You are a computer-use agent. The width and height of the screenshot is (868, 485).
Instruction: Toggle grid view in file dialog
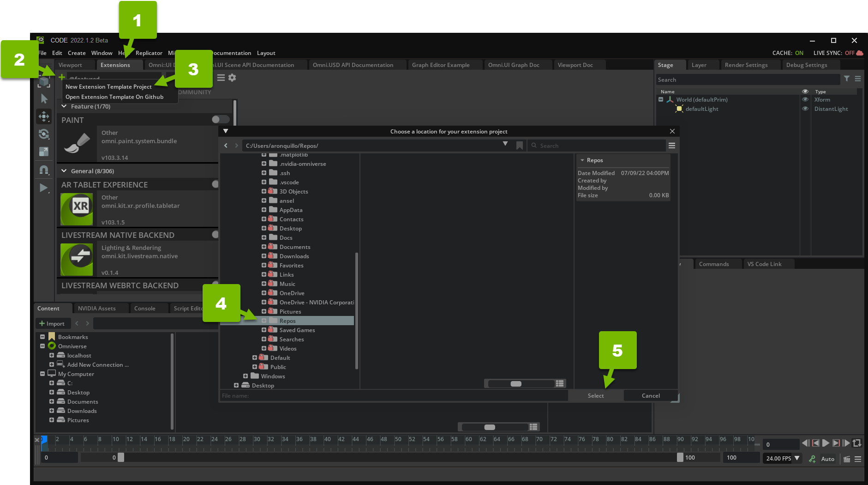pos(560,383)
